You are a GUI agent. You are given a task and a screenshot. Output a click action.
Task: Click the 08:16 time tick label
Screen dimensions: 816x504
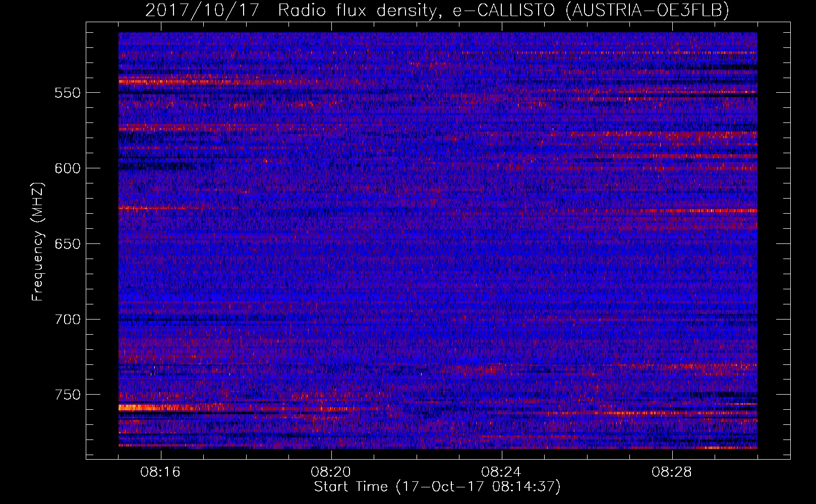[x=160, y=472]
